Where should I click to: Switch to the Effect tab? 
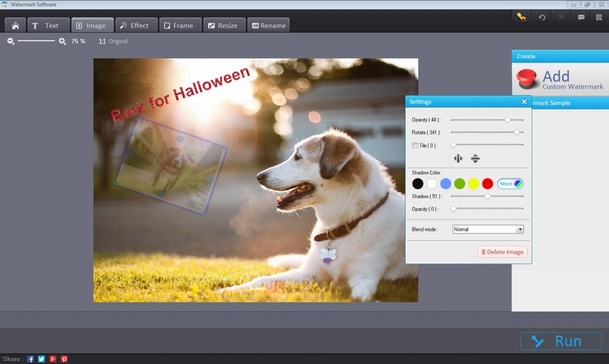134,26
